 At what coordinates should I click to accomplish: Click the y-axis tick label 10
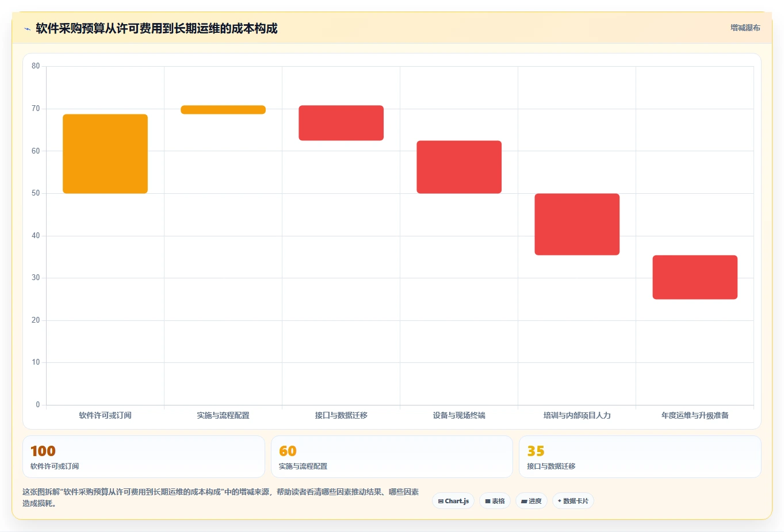[36, 362]
